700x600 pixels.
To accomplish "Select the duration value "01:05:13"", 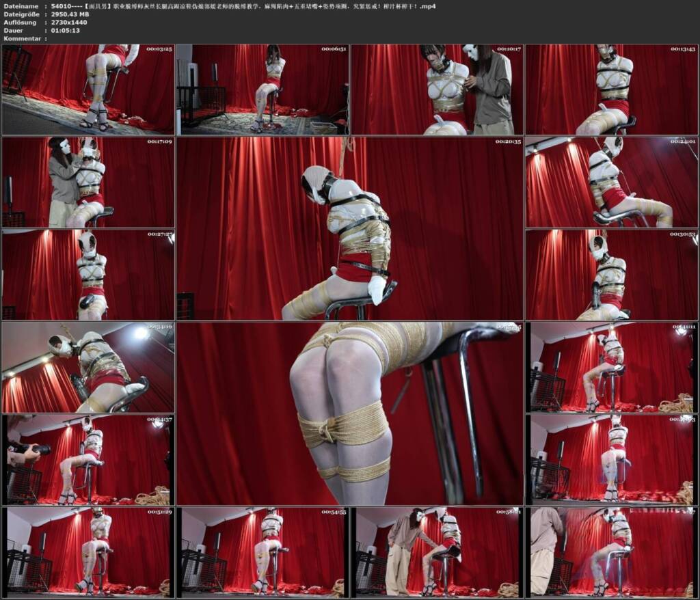I will (x=66, y=30).
